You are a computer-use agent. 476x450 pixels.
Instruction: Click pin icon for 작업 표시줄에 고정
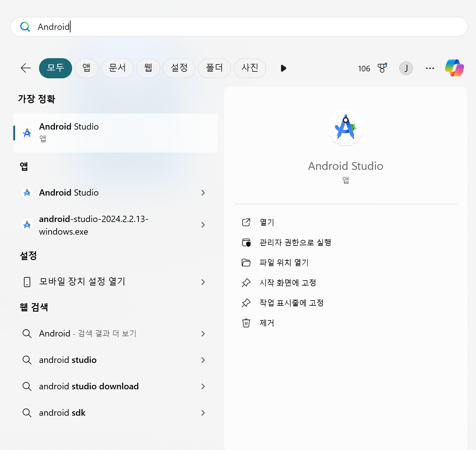pyautogui.click(x=246, y=303)
